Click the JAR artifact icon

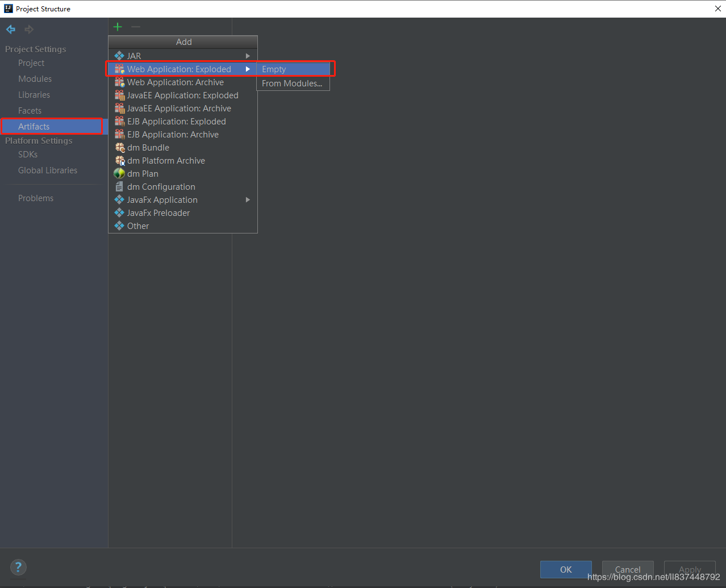pyautogui.click(x=119, y=56)
